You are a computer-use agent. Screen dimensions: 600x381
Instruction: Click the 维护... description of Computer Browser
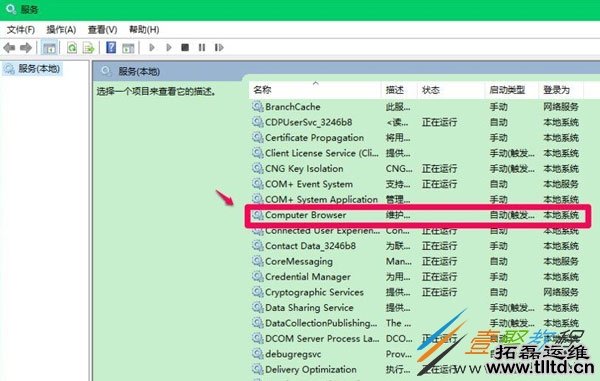[398, 215]
